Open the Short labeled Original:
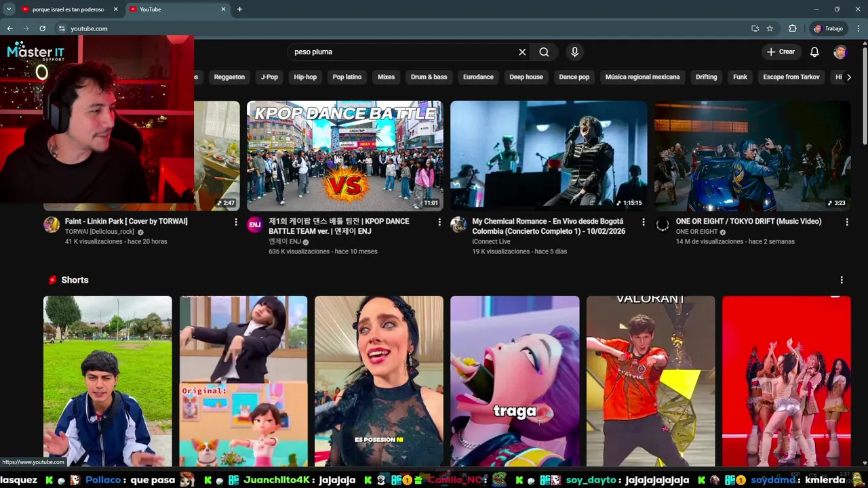 tap(243, 381)
